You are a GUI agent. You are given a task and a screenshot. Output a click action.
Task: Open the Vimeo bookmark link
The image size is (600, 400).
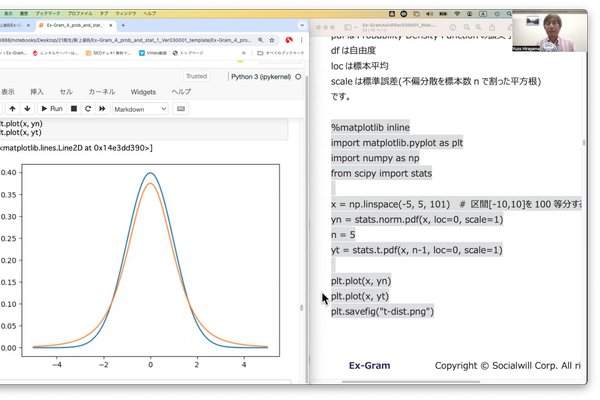tap(153, 53)
